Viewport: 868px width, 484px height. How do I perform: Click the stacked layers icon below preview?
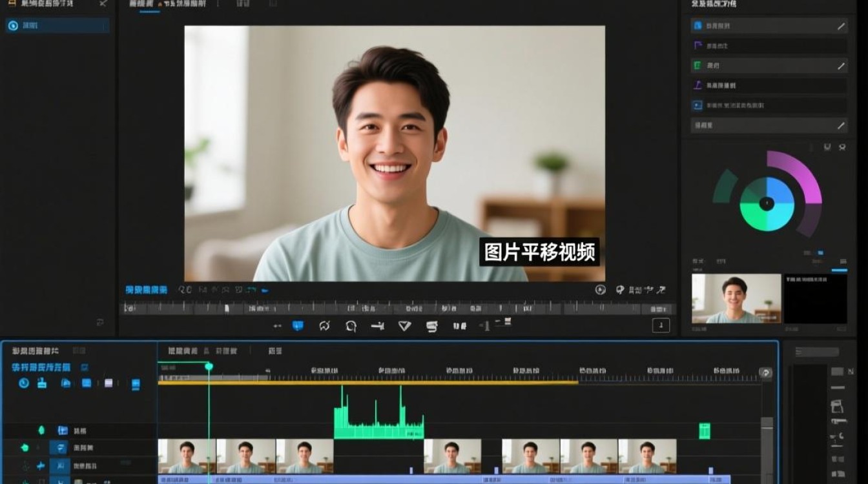pos(432,326)
